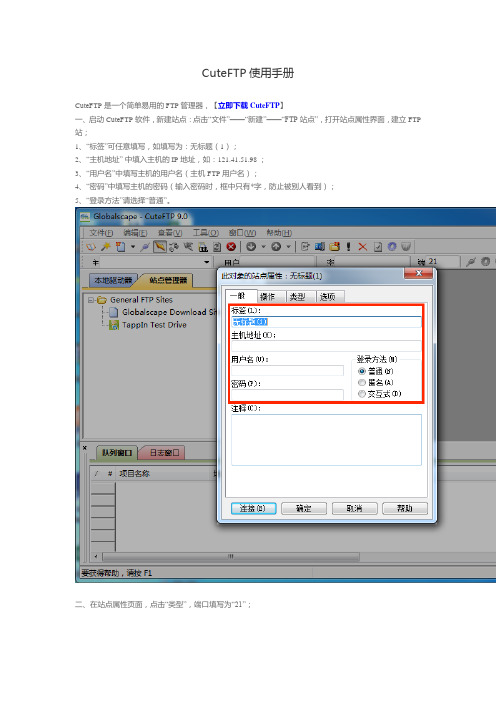Switch to the 站点管理器 tab
Image resolution: width=496 pixels, height=702 pixels.
(168, 280)
